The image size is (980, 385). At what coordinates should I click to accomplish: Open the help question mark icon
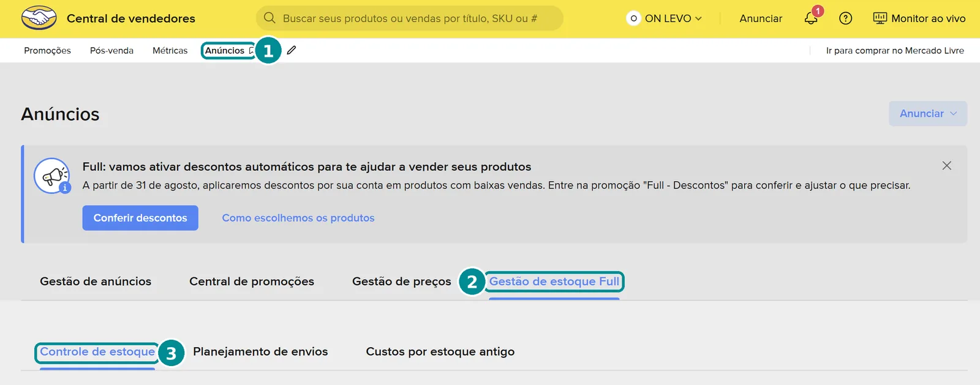click(845, 18)
